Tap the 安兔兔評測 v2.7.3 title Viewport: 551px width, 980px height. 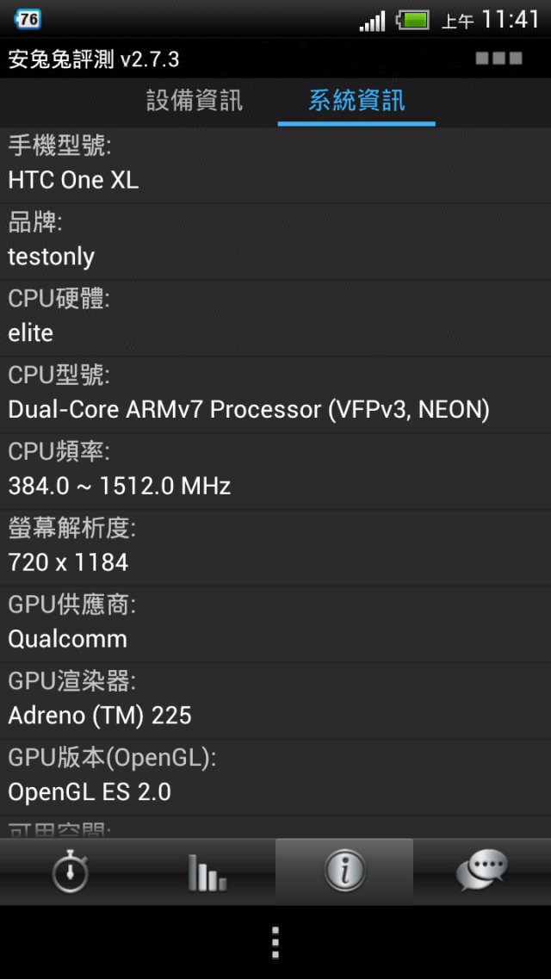click(94, 59)
